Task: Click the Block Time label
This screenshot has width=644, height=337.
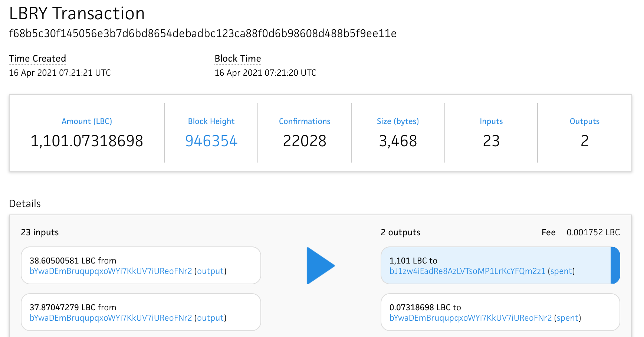Action: click(238, 59)
